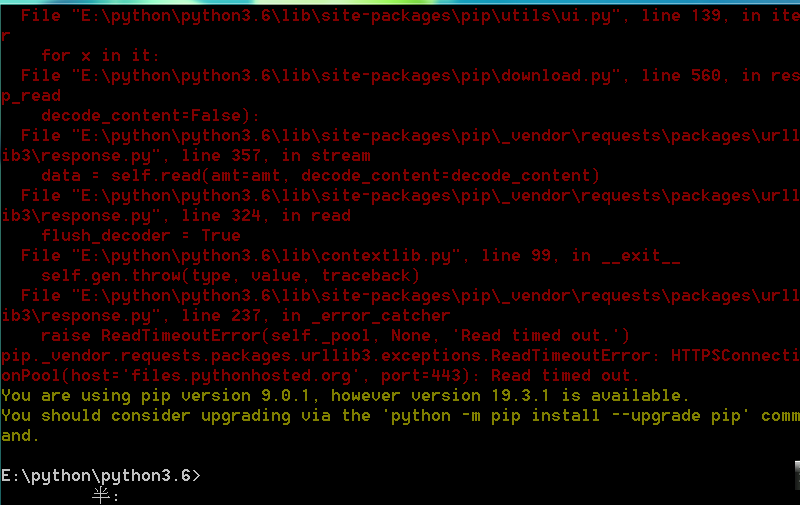Click the E:\python\python3.6> command prompt

101,475
